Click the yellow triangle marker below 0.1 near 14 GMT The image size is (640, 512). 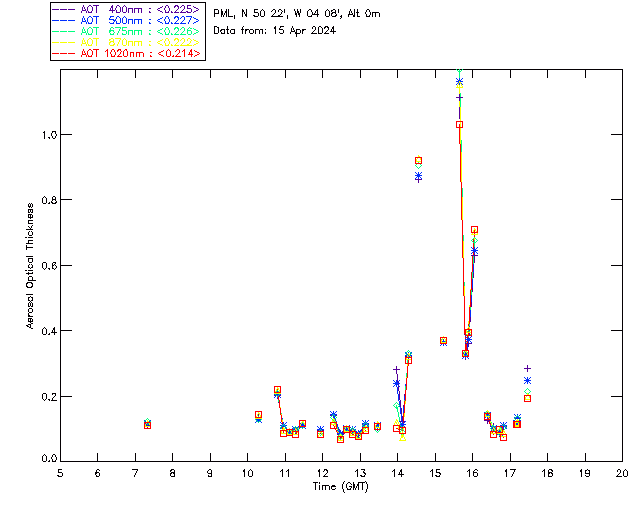(x=403, y=438)
